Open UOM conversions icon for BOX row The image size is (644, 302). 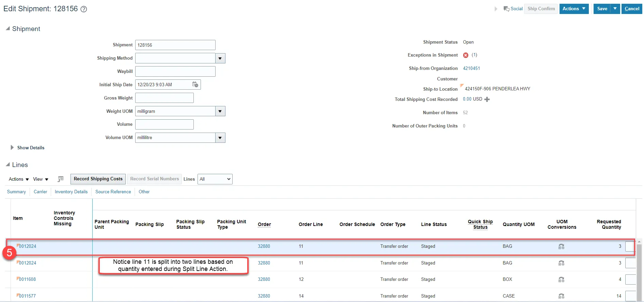561,280
